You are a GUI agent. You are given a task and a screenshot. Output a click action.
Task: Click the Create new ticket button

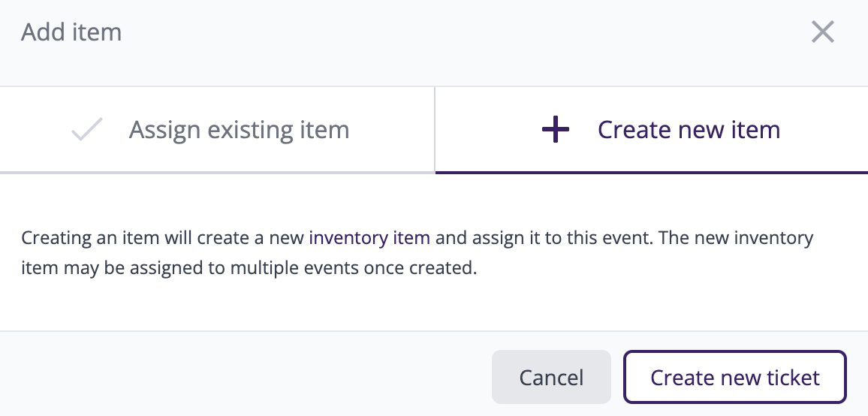point(734,377)
